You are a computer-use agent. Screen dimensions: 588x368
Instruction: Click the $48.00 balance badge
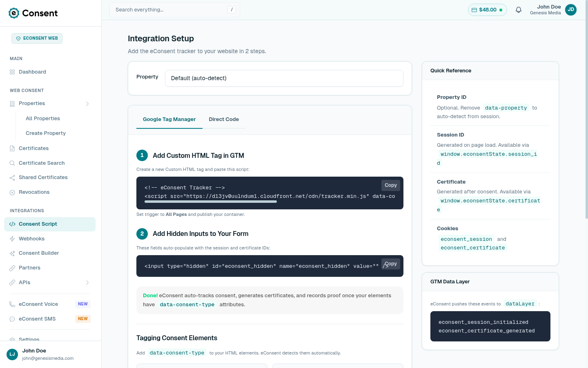point(487,10)
